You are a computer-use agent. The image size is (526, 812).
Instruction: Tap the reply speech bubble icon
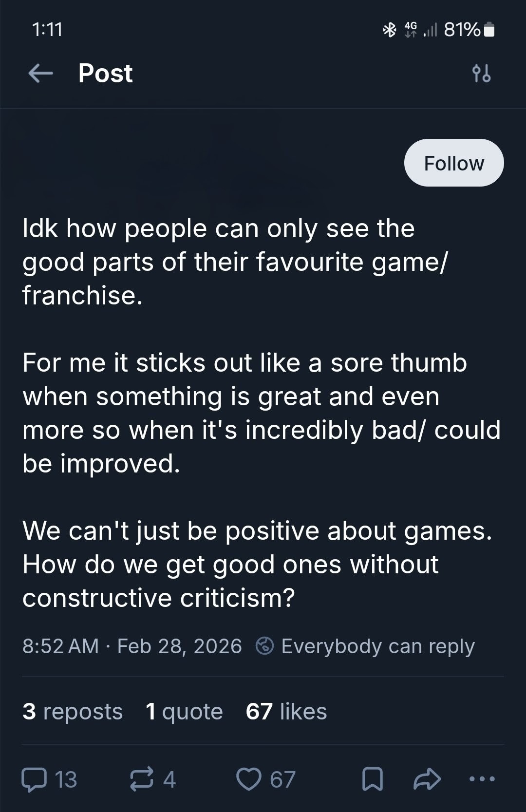pos(33,779)
